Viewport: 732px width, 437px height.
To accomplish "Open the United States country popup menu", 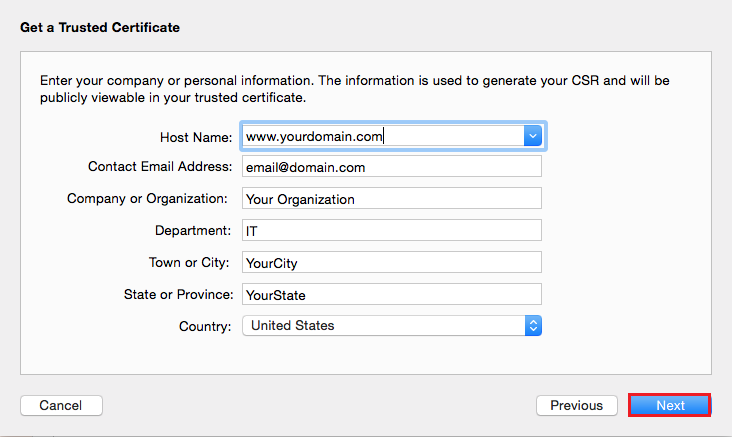I will coord(383,325).
